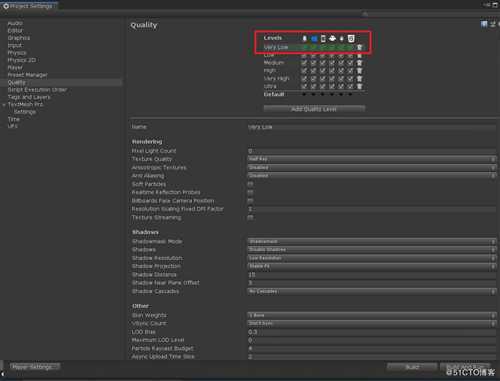The height and width of the screenshot is (381, 500).
Task: Delete the Very High quality level via trash icon
Action: click(x=359, y=79)
